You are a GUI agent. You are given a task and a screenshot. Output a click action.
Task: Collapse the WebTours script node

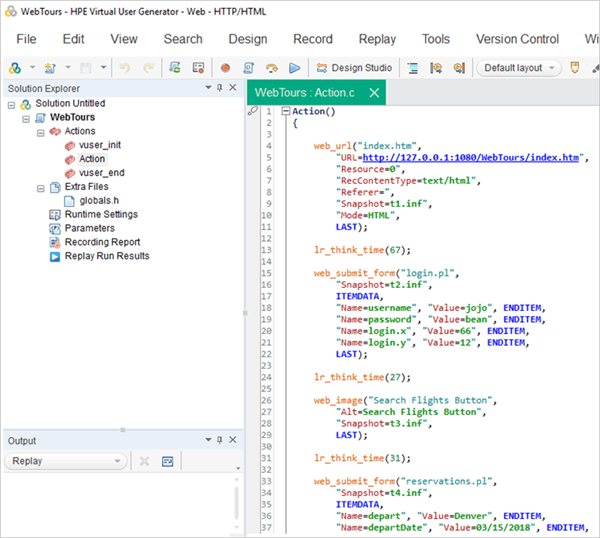[x=26, y=119]
